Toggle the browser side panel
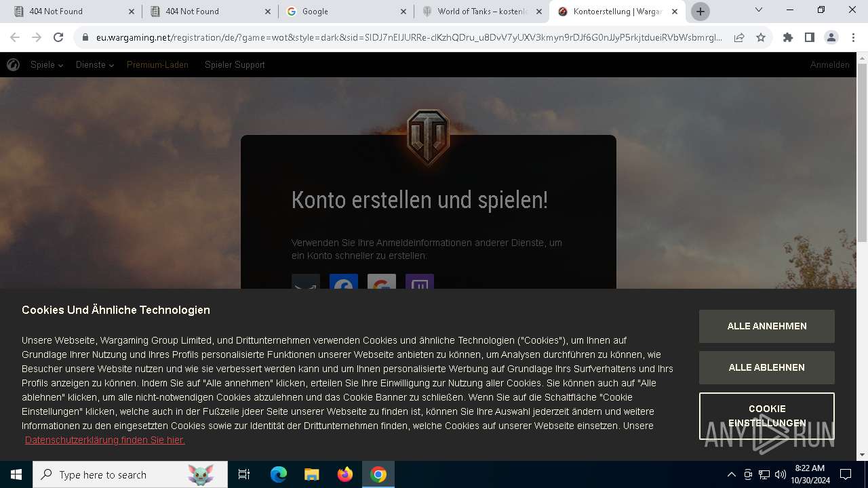The height and width of the screenshot is (488, 868). point(810,38)
